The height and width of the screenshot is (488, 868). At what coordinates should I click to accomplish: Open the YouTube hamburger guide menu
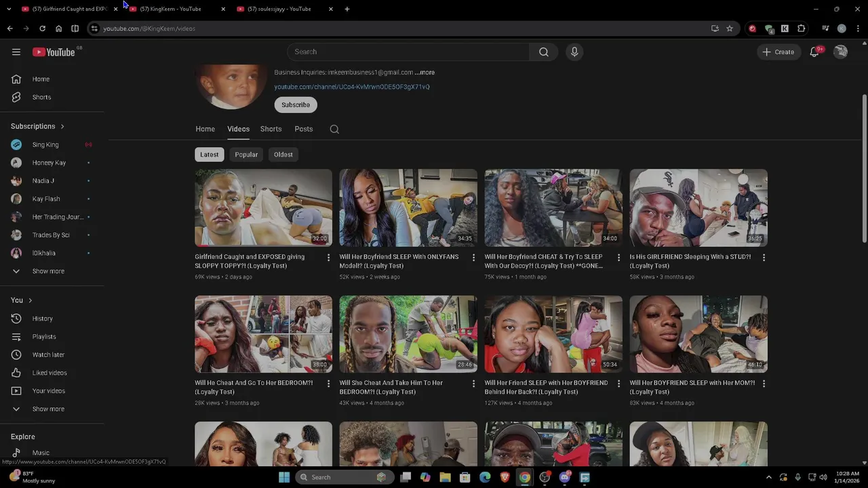coord(16,52)
